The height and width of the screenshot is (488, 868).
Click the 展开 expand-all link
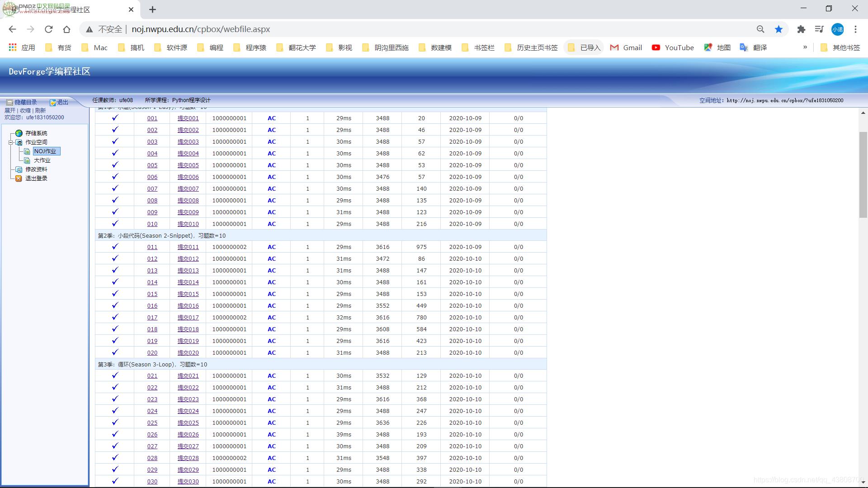pyautogui.click(x=10, y=111)
